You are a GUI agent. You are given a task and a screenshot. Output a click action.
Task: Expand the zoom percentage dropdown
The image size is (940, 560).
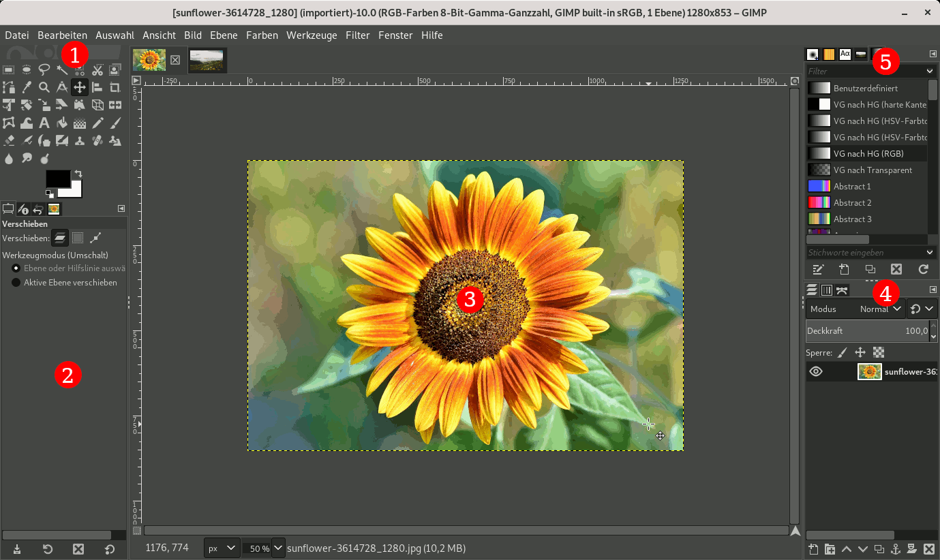(277, 548)
